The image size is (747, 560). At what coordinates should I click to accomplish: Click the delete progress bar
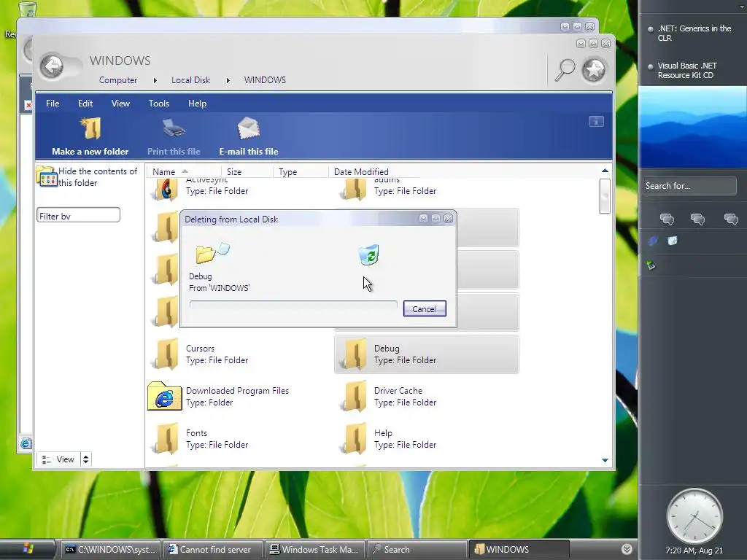(x=293, y=304)
